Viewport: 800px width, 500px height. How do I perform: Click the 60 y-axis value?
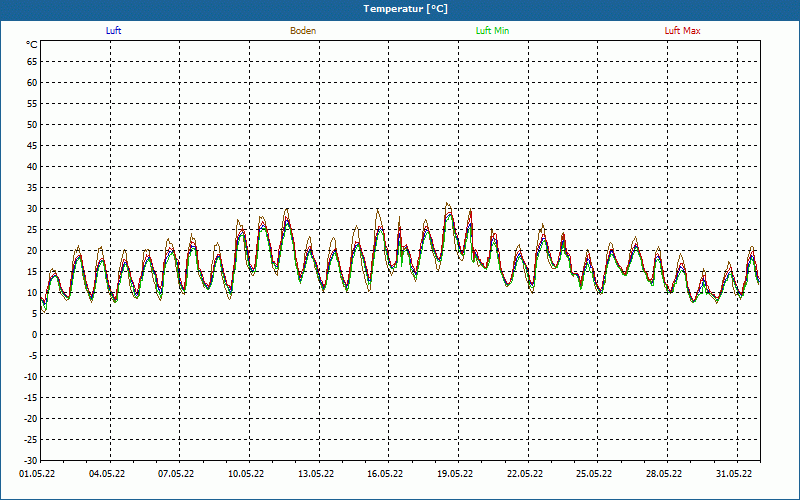click(32, 83)
